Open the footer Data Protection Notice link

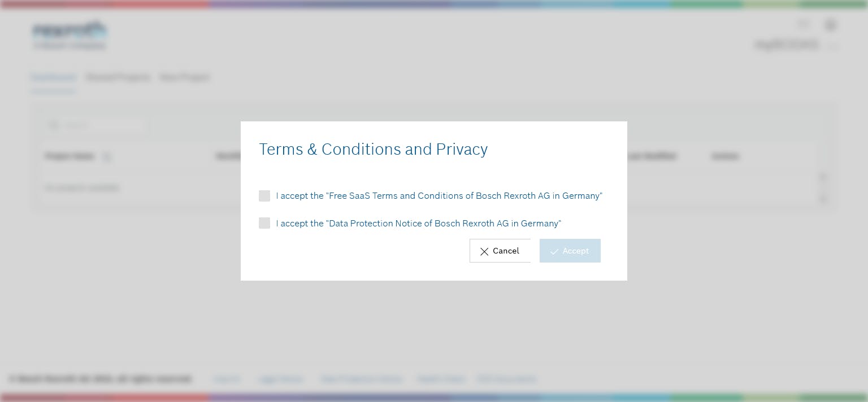362,379
